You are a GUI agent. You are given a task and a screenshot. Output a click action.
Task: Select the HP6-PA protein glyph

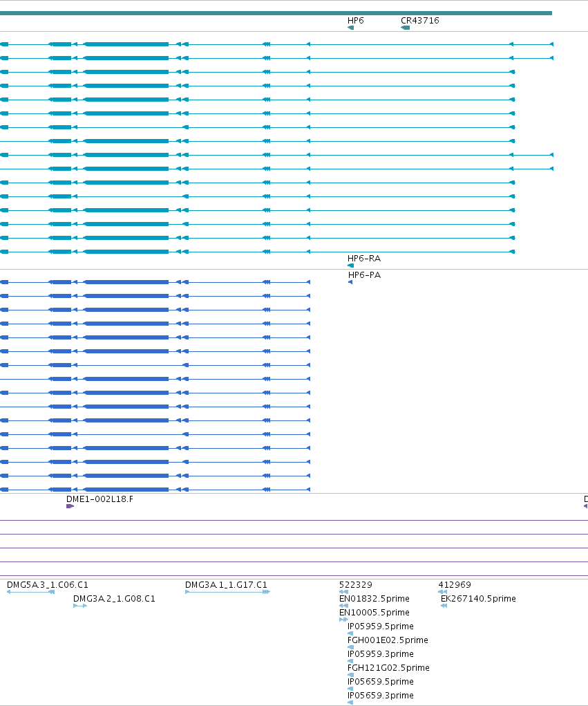(x=350, y=282)
